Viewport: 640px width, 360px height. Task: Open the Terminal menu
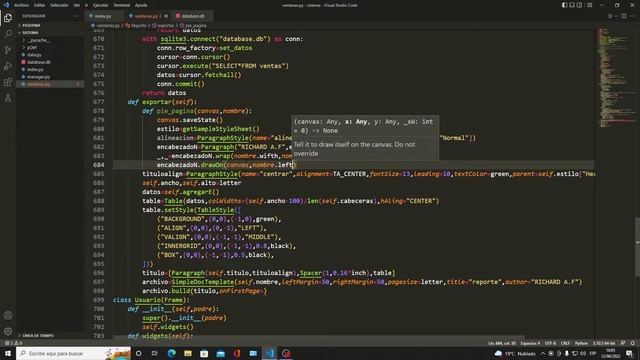(121, 5)
